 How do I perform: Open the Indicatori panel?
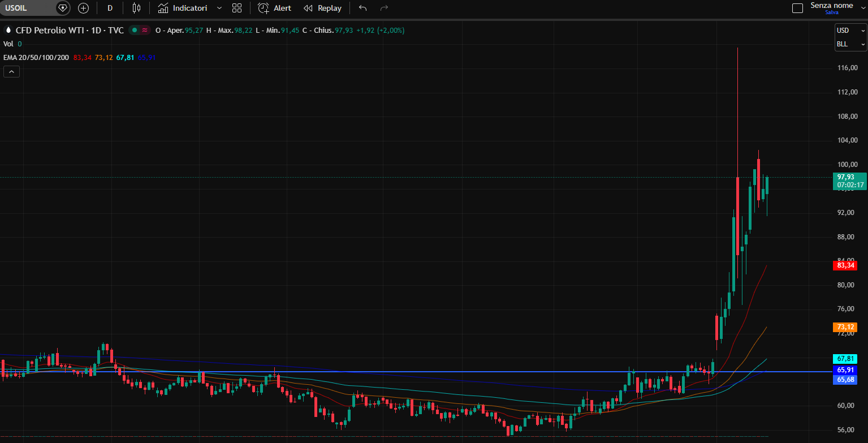pos(183,8)
